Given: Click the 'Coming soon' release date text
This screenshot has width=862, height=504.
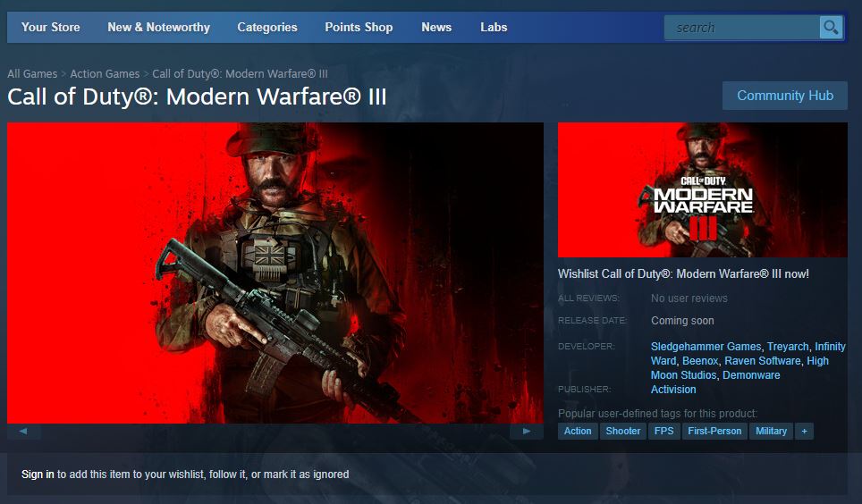Looking at the screenshot, I should pos(683,321).
